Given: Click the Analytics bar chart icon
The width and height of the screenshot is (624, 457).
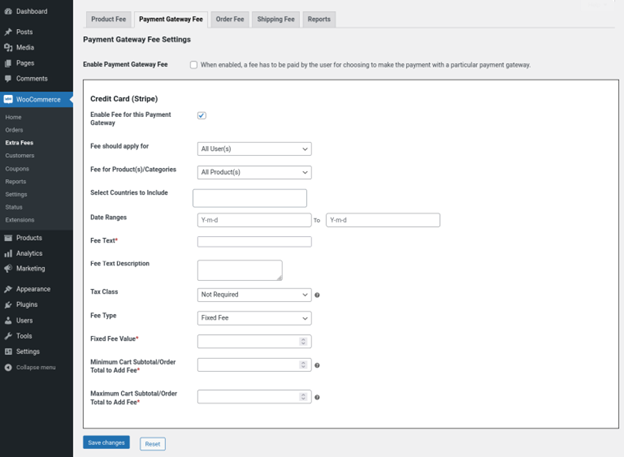Looking at the screenshot, I should coord(8,253).
